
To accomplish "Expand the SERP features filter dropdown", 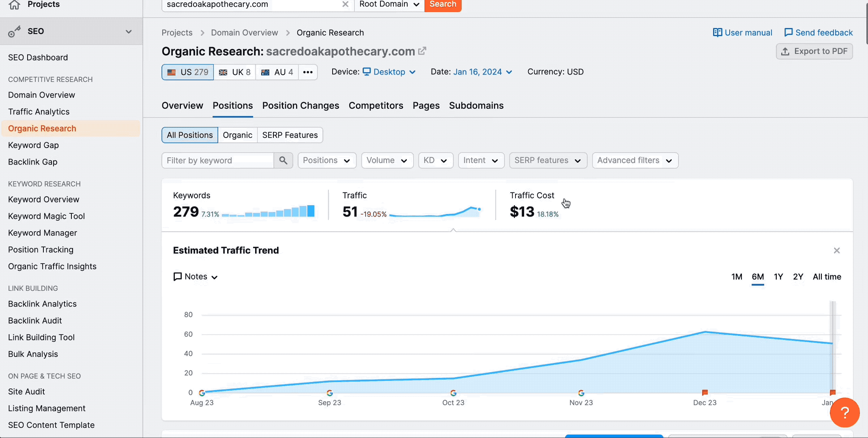I will click(548, 161).
